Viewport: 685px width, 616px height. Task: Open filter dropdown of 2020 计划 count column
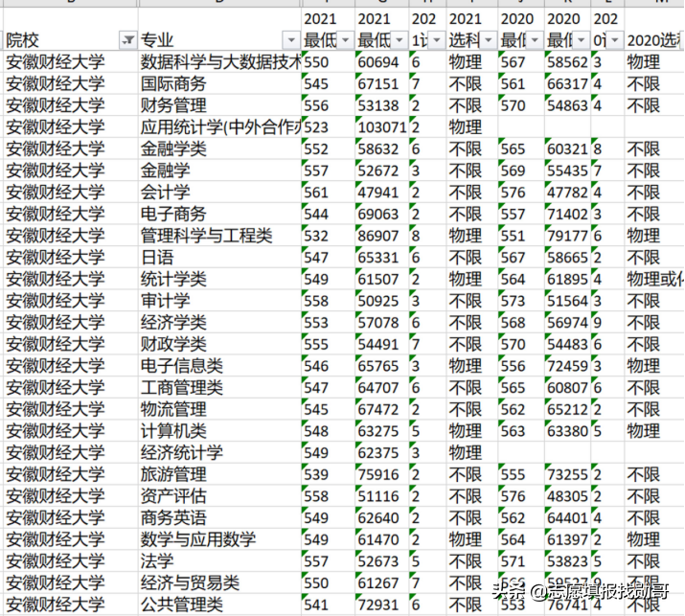click(615, 40)
